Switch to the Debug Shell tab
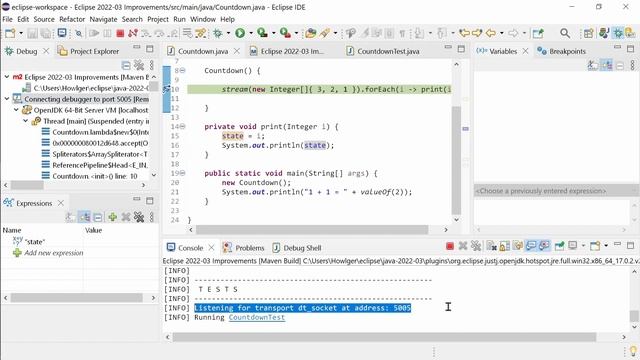 click(297, 248)
